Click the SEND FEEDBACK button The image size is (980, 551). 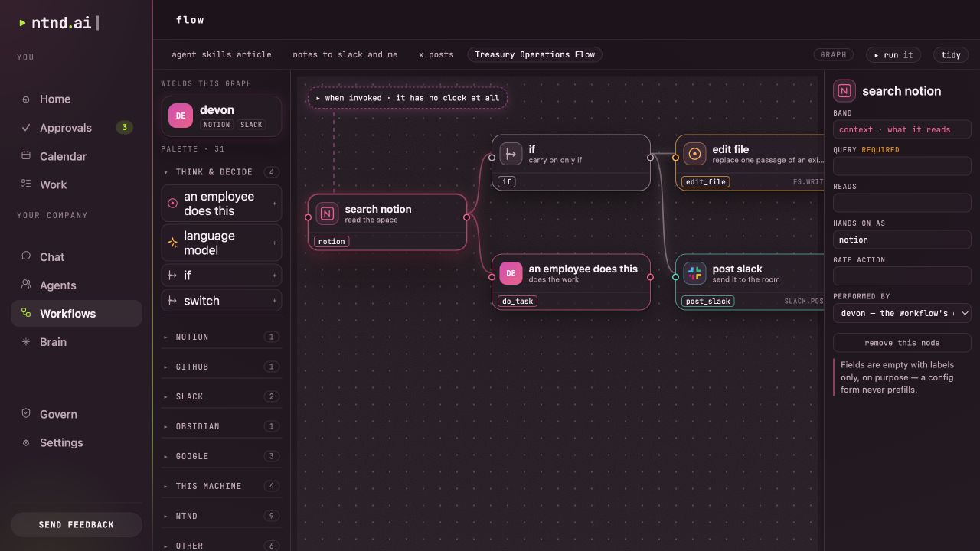tap(77, 525)
